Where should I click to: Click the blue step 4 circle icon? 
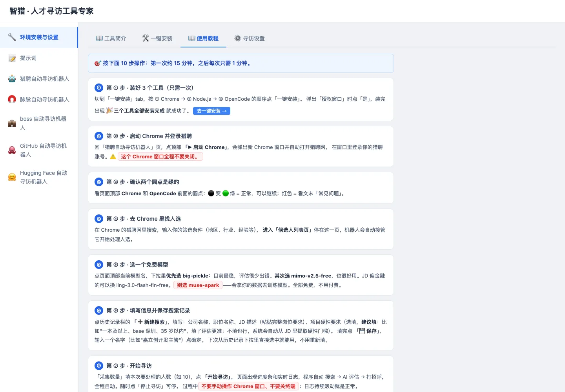coord(99,219)
